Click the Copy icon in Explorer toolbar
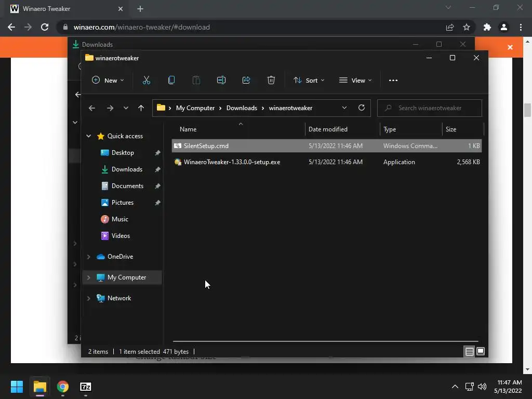532x399 pixels. click(171, 81)
